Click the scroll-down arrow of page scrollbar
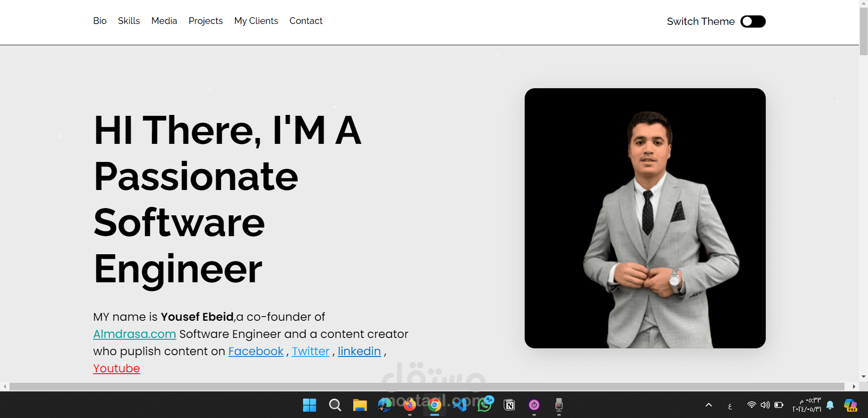 click(x=863, y=376)
